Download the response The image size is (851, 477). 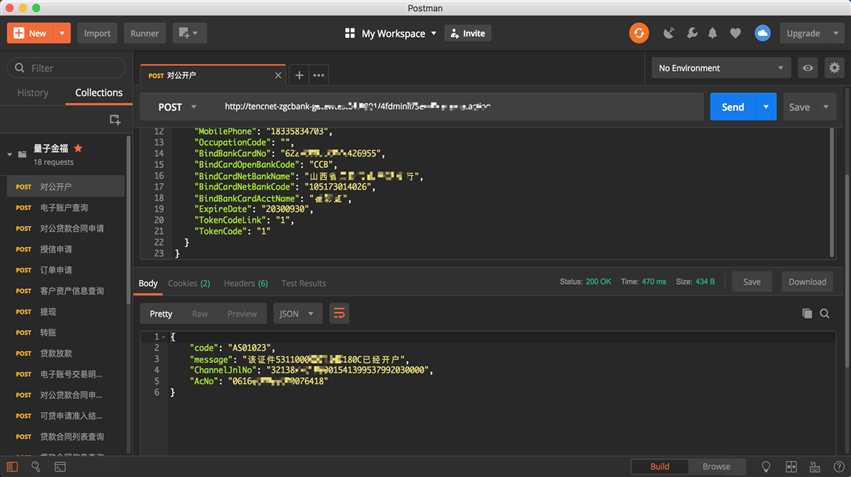pos(808,282)
